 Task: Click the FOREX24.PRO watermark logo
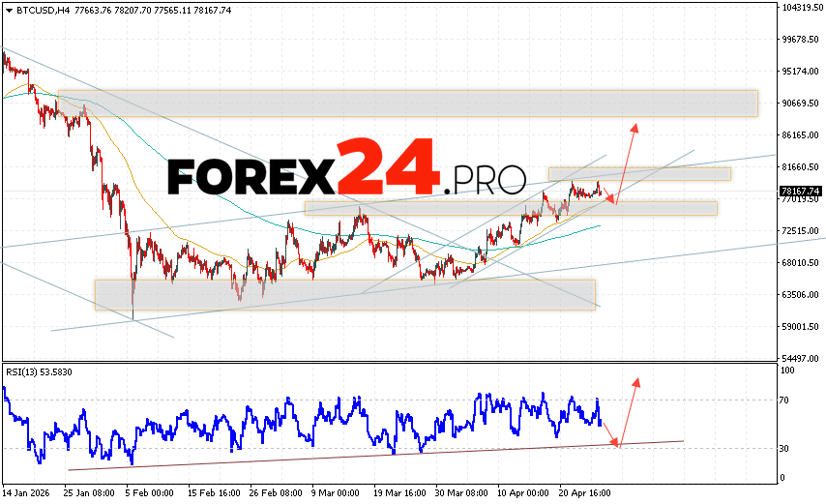pyautogui.click(x=346, y=172)
